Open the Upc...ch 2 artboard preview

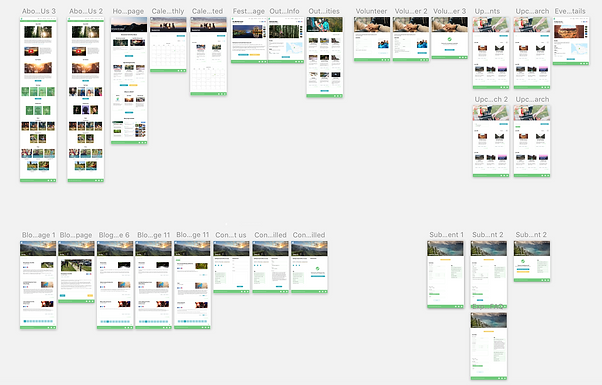[x=491, y=141]
